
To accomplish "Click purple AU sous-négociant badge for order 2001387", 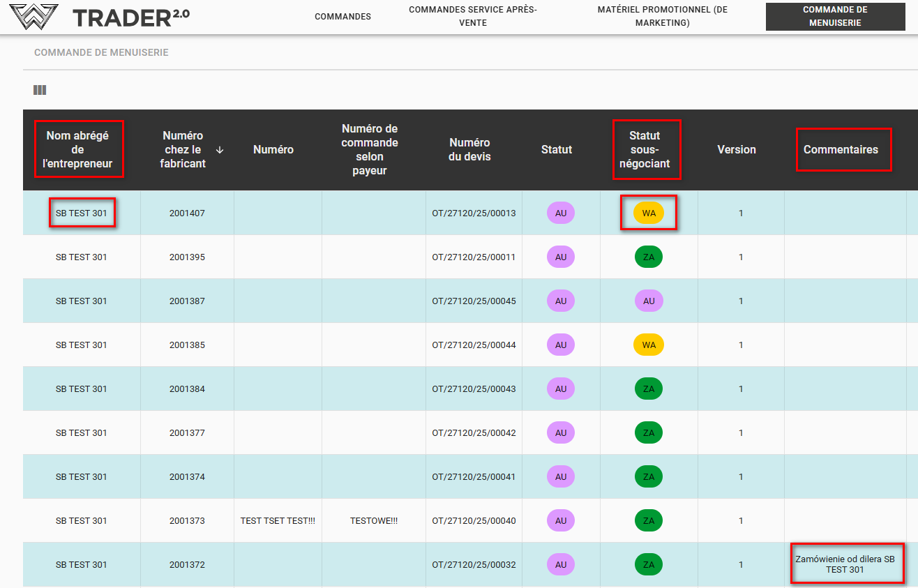I will tap(649, 301).
